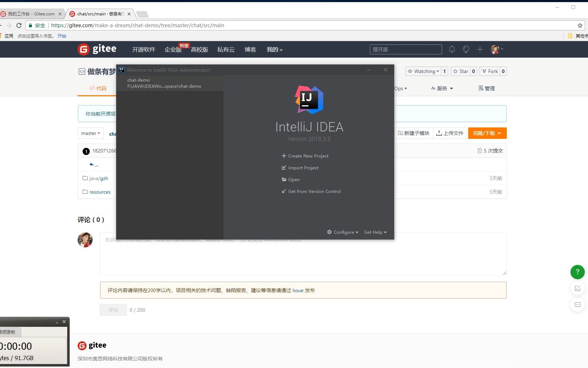Switch to the 代码 tab
Image resolution: width=588 pixels, height=368 pixels.
pyautogui.click(x=98, y=88)
